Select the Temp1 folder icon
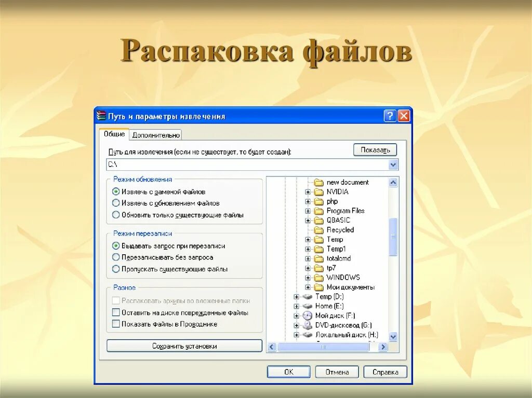 tap(318, 249)
